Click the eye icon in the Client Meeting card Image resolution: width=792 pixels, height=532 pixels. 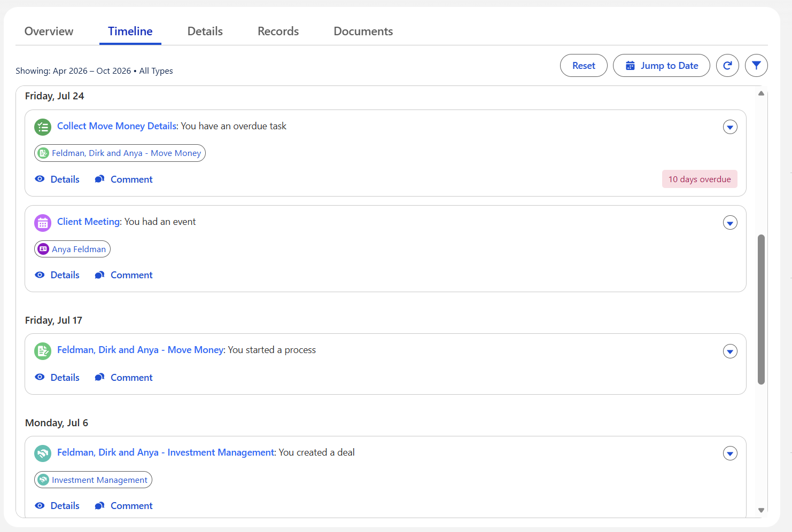tap(40, 275)
